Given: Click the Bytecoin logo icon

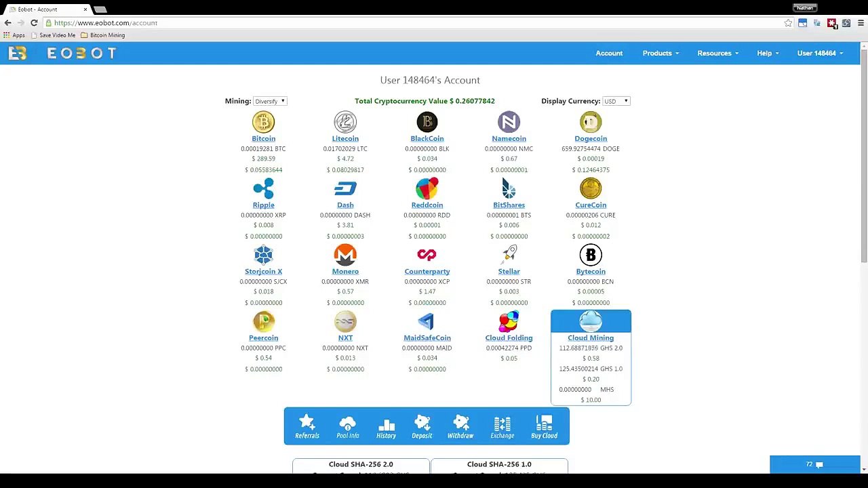Looking at the screenshot, I should pyautogui.click(x=591, y=255).
